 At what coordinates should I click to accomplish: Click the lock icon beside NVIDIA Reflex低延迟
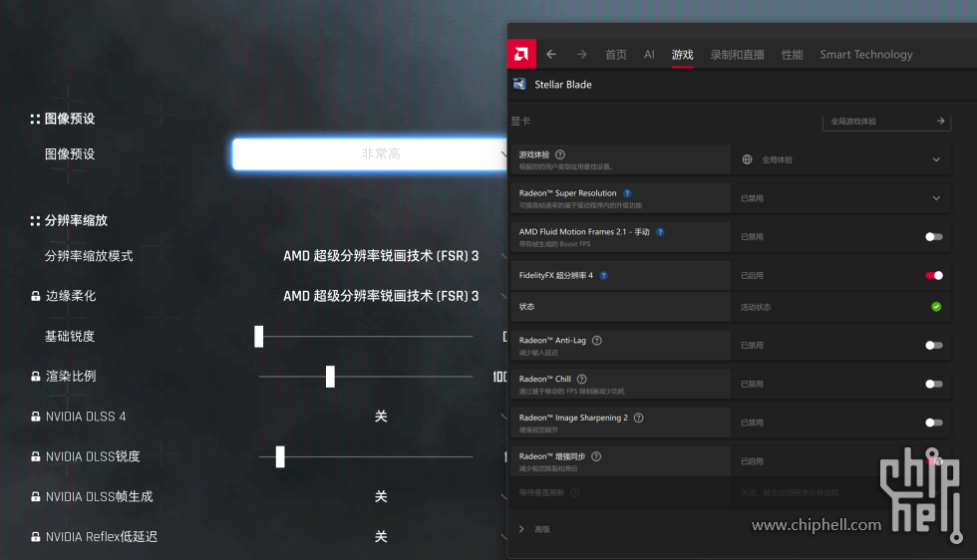coord(36,536)
